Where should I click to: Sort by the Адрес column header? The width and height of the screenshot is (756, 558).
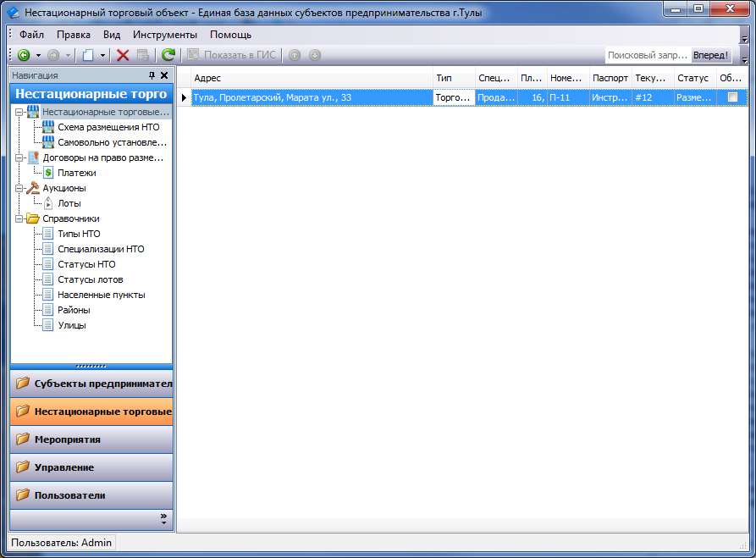[x=312, y=78]
